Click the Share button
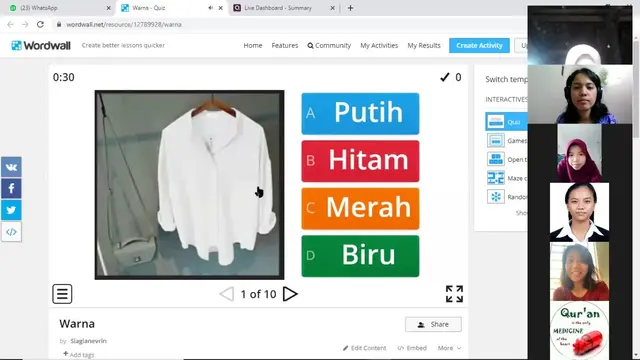The width and height of the screenshot is (640, 360). [x=433, y=324]
